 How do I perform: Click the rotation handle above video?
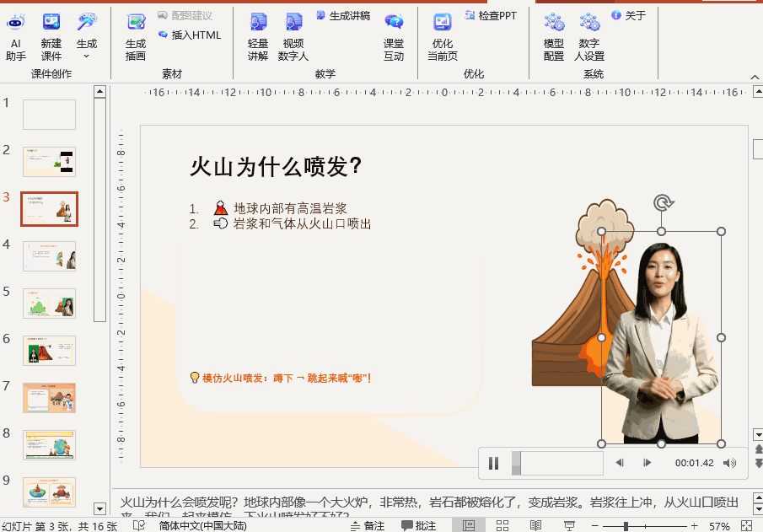click(x=663, y=202)
